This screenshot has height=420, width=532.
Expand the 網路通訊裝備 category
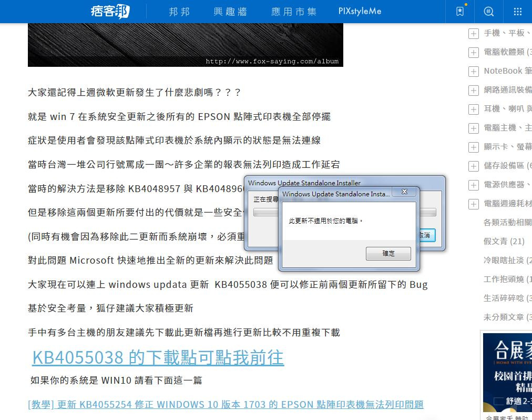tap(473, 91)
